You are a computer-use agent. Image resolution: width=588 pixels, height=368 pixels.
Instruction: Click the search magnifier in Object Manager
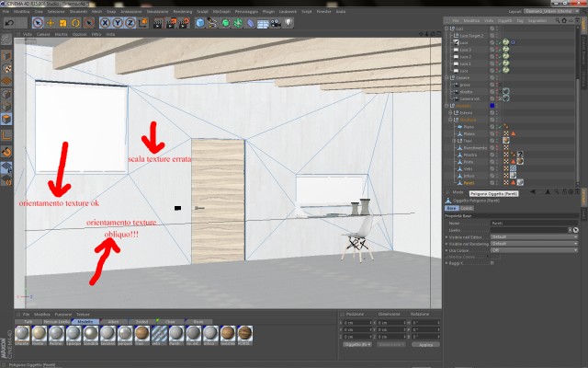point(558,20)
